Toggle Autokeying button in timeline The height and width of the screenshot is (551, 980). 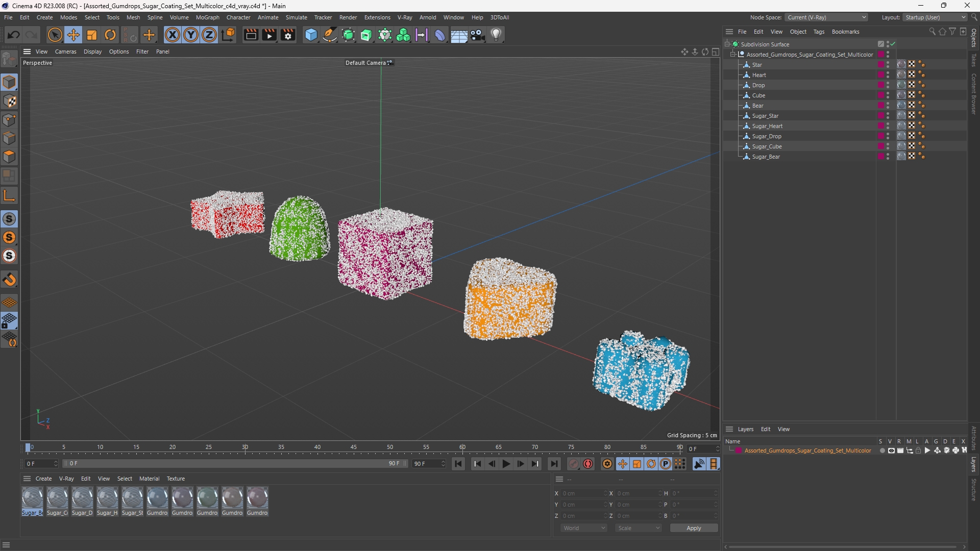(589, 464)
